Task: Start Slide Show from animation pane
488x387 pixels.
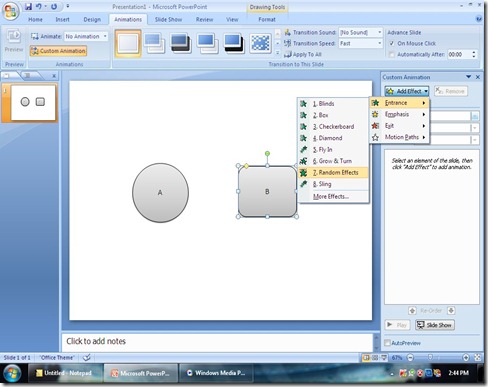Action: [x=435, y=325]
